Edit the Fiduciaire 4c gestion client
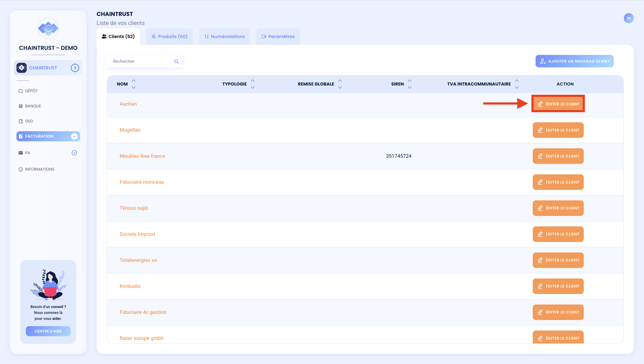The image size is (644, 364). pyautogui.click(x=558, y=312)
